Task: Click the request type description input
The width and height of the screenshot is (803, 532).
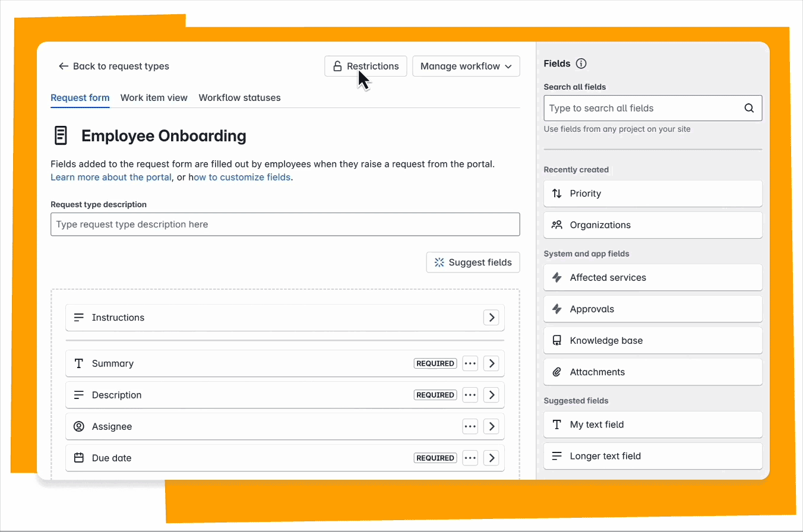Action: click(x=285, y=224)
